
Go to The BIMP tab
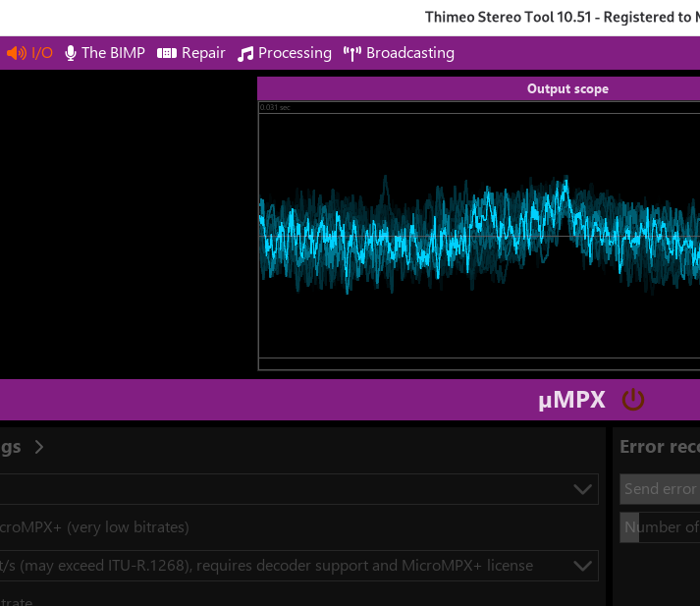point(113,53)
